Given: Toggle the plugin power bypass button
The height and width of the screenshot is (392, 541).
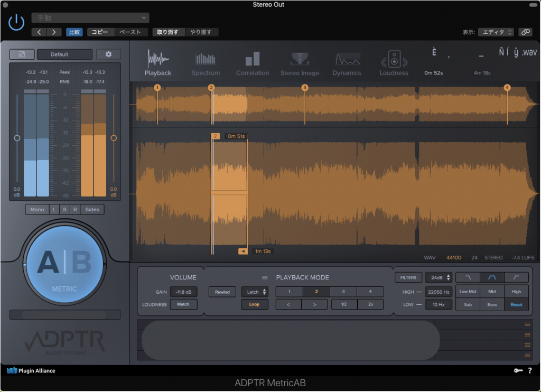Looking at the screenshot, I should (x=16, y=23).
